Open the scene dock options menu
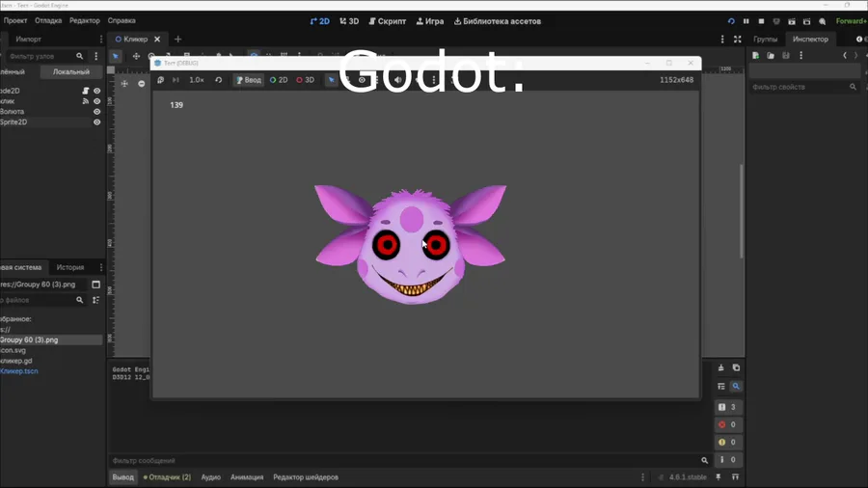Viewport: 868px width, 488px height. 100,40
